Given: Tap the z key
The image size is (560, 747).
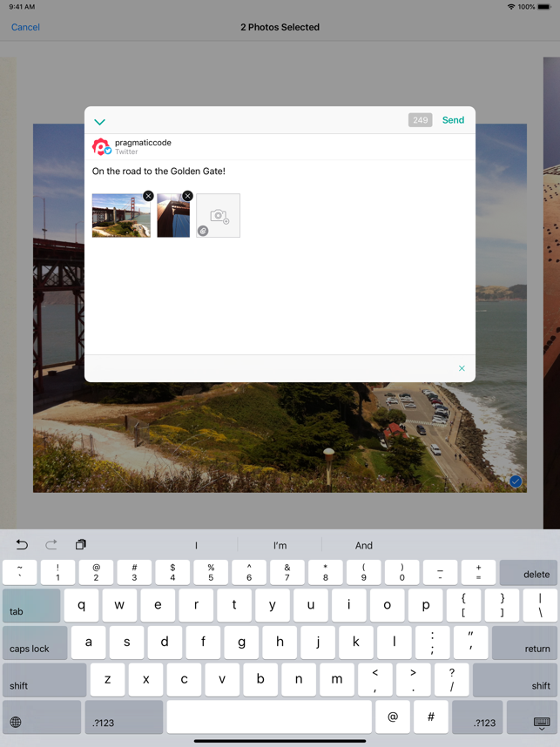Looking at the screenshot, I should [108, 680].
